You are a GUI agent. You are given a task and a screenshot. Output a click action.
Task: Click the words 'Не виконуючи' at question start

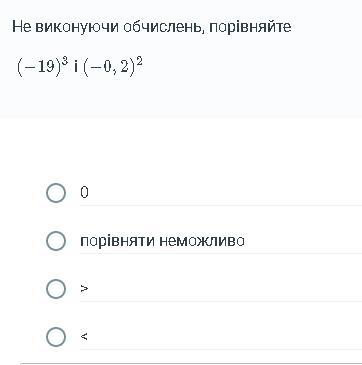(x=65, y=27)
